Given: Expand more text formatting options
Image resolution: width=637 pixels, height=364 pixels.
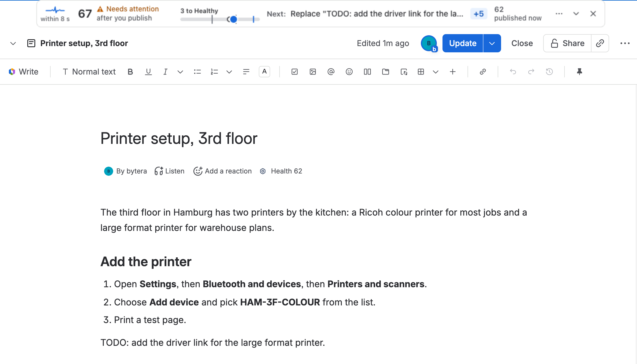Looking at the screenshot, I should tap(180, 72).
